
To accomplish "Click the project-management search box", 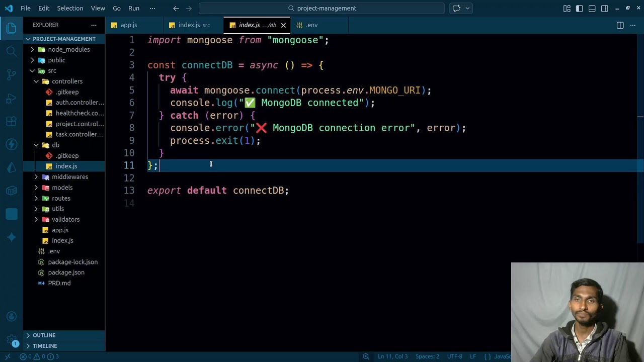I will pyautogui.click(x=321, y=8).
